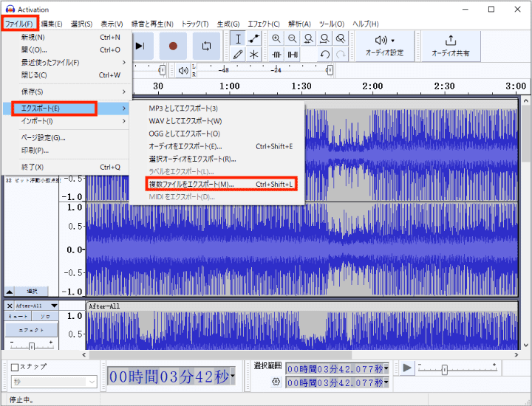
Task: Select WAV としてエクスポート(W)
Action: point(216,121)
